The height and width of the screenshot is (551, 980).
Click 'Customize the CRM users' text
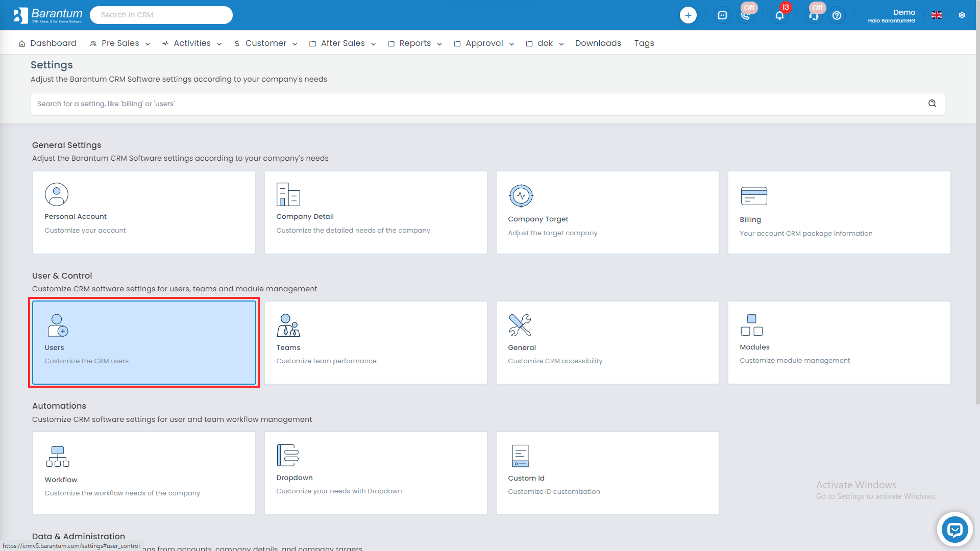pyautogui.click(x=86, y=361)
